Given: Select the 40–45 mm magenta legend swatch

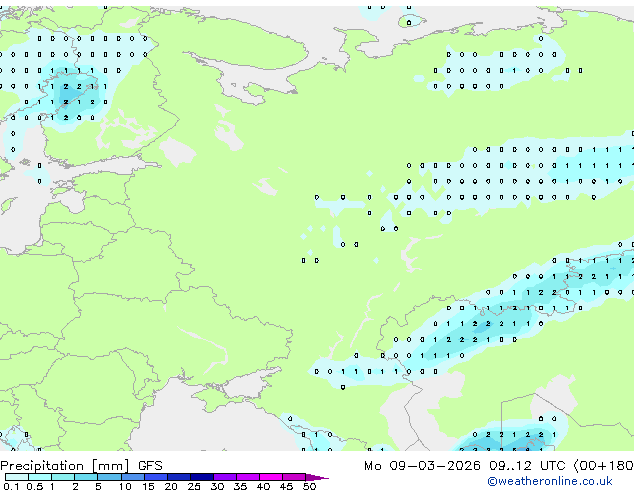Looking at the screenshot, I should click(x=271, y=477).
